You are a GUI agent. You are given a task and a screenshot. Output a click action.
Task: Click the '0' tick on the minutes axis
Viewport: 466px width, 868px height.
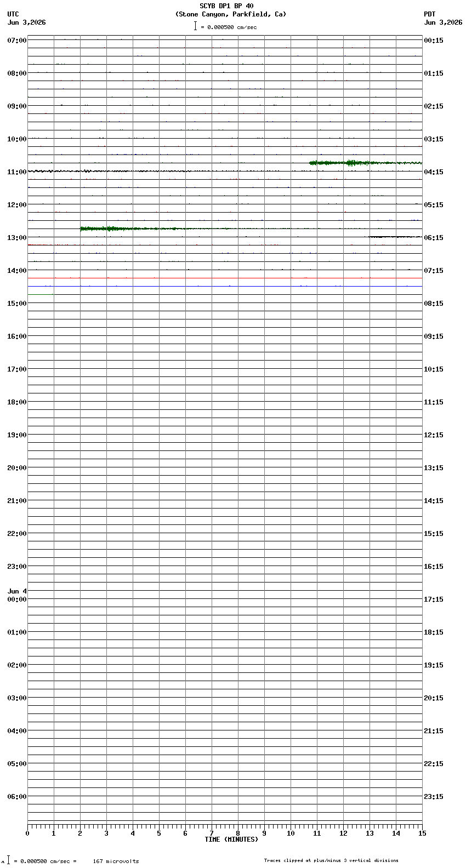pos(27,833)
